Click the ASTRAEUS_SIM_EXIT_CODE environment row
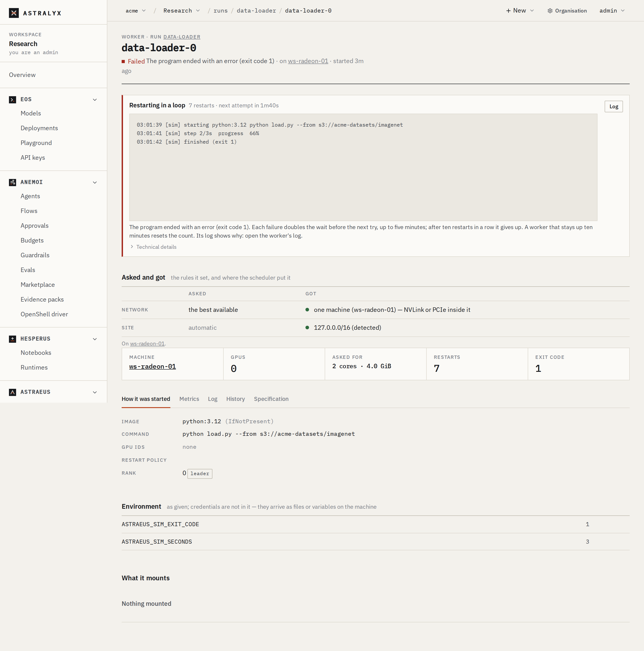 [x=375, y=524]
